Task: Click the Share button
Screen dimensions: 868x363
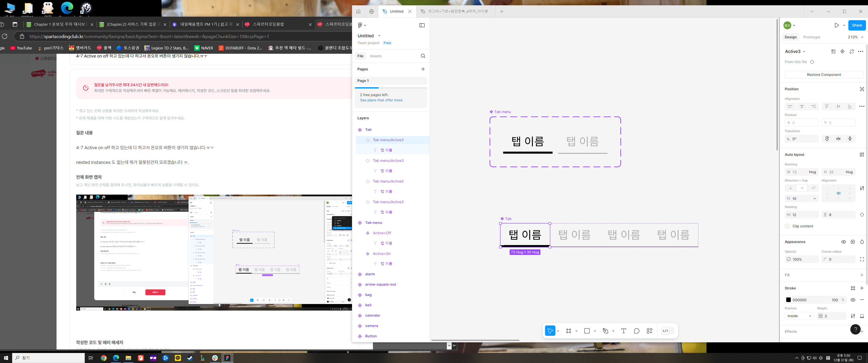Action: [857, 25]
